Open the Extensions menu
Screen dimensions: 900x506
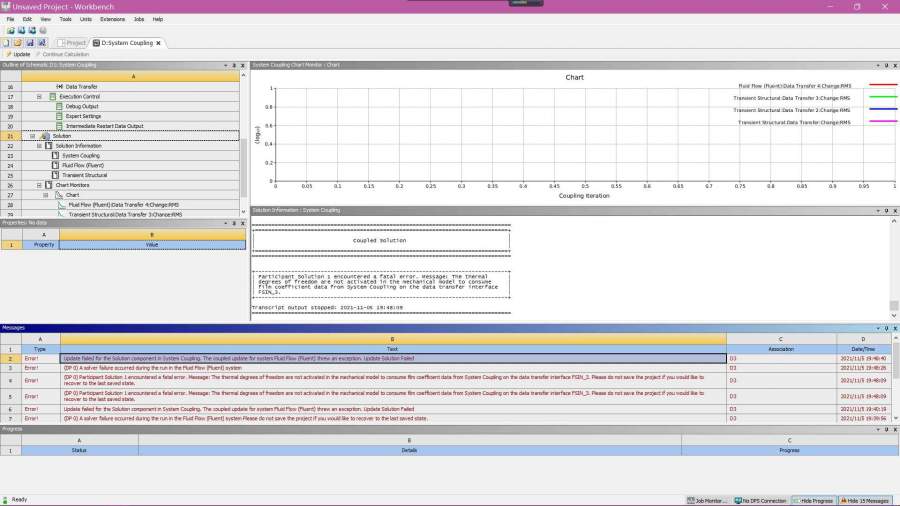[113, 19]
